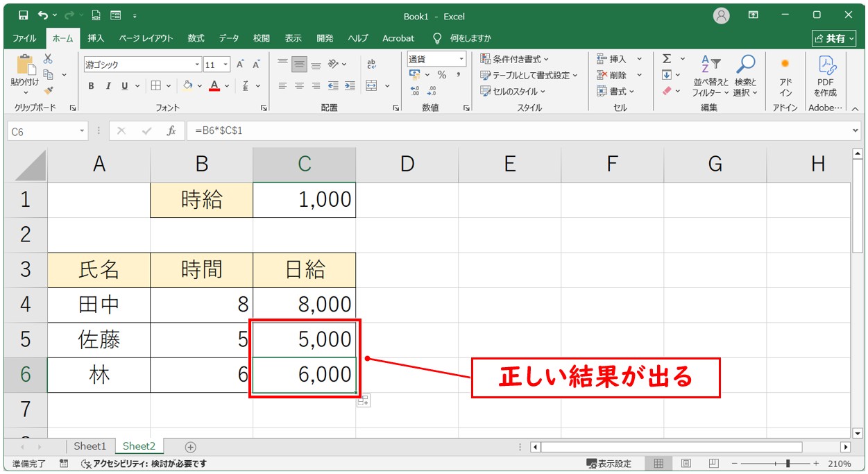Switch to page layout view

[686, 464]
